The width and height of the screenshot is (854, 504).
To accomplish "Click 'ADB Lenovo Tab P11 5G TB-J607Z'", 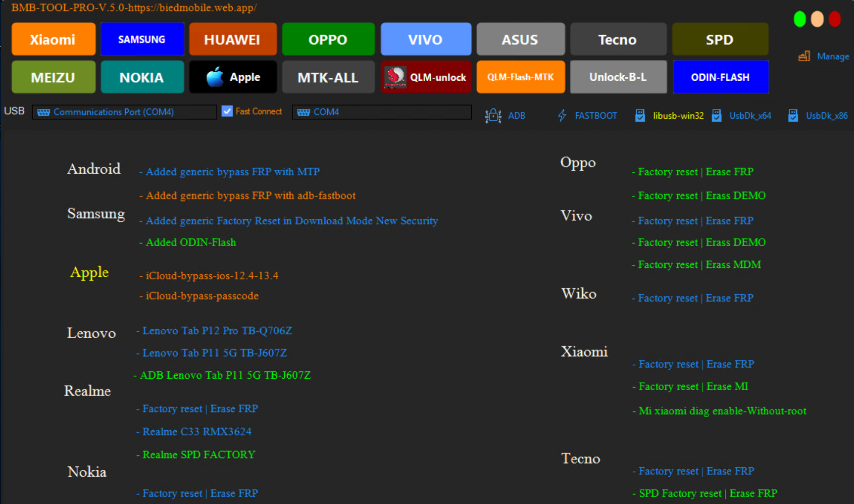I will click(x=222, y=375).
